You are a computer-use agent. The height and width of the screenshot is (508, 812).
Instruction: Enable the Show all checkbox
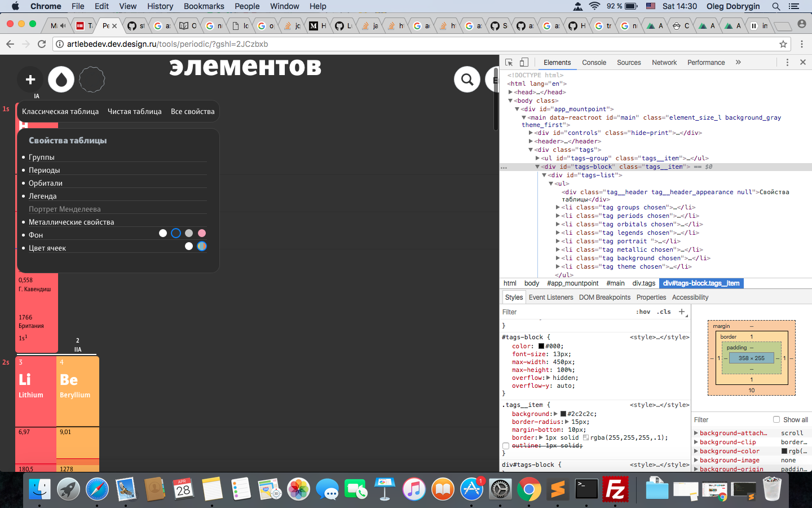point(776,419)
